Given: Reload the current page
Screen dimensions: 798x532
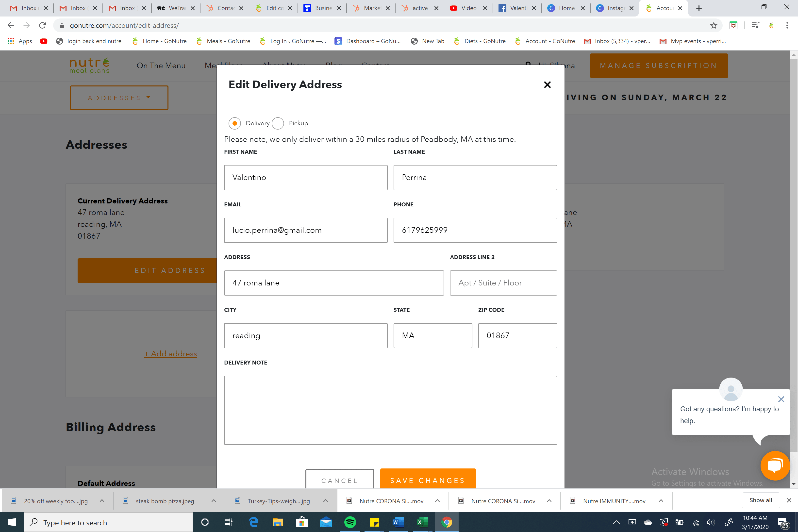Looking at the screenshot, I should tap(42, 25).
